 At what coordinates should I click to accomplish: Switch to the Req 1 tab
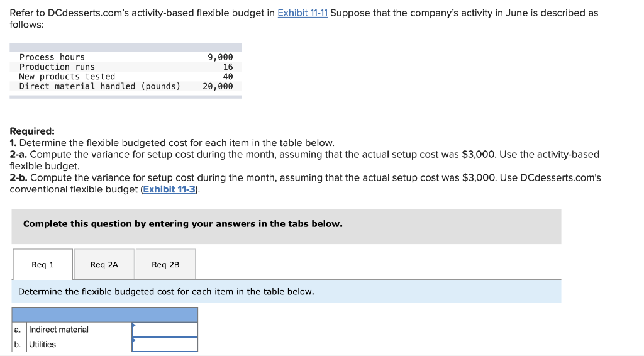coord(43,265)
